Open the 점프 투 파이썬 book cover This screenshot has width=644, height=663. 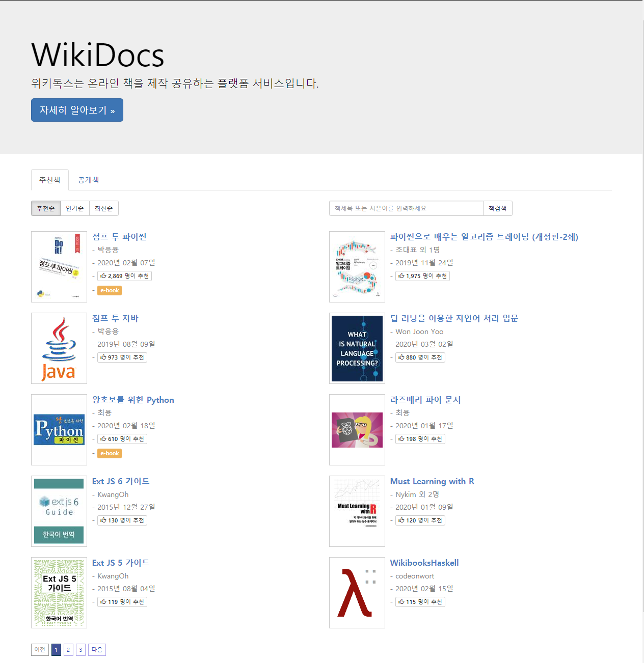click(59, 267)
